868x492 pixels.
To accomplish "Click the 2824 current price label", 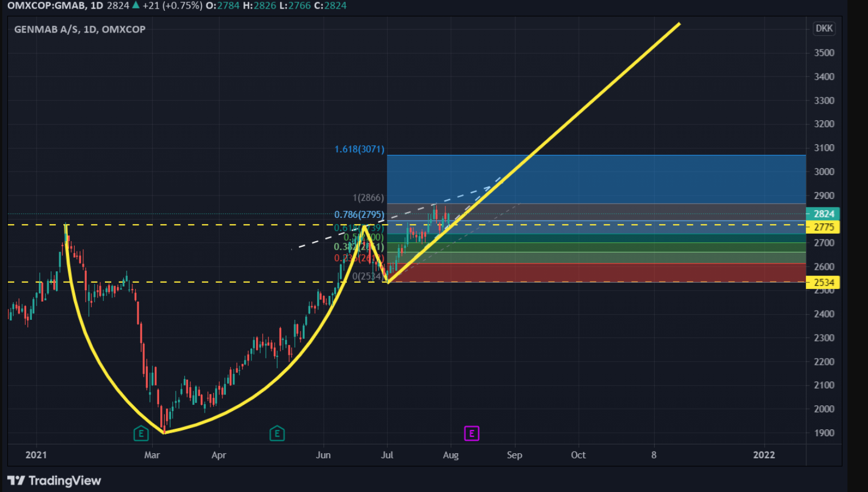I will pyautogui.click(x=823, y=214).
